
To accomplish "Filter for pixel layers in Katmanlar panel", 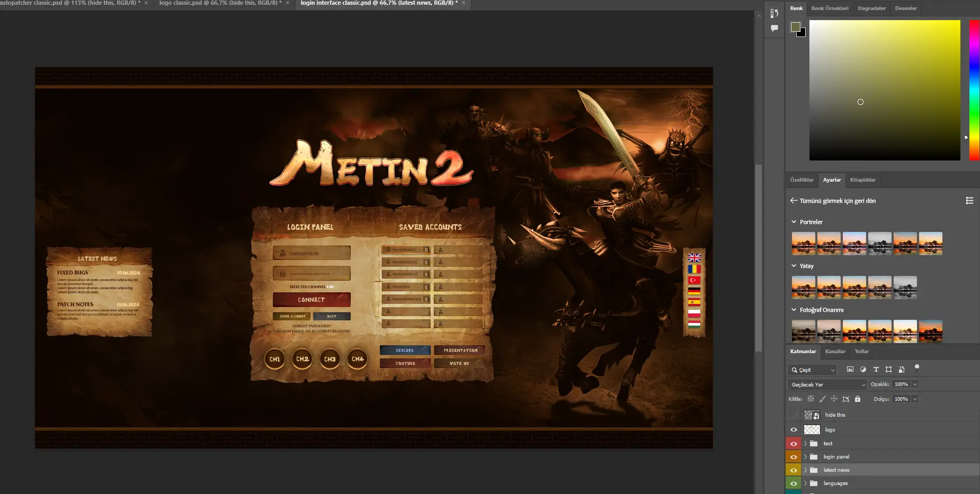I will pos(850,370).
